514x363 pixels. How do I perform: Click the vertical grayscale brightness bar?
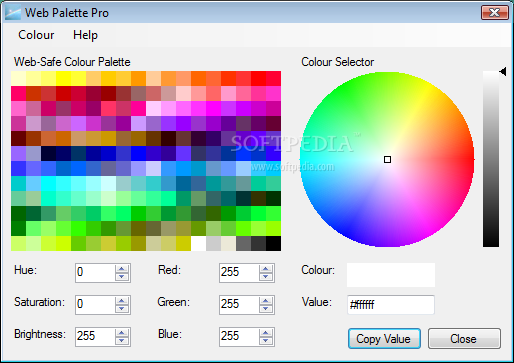point(491,159)
